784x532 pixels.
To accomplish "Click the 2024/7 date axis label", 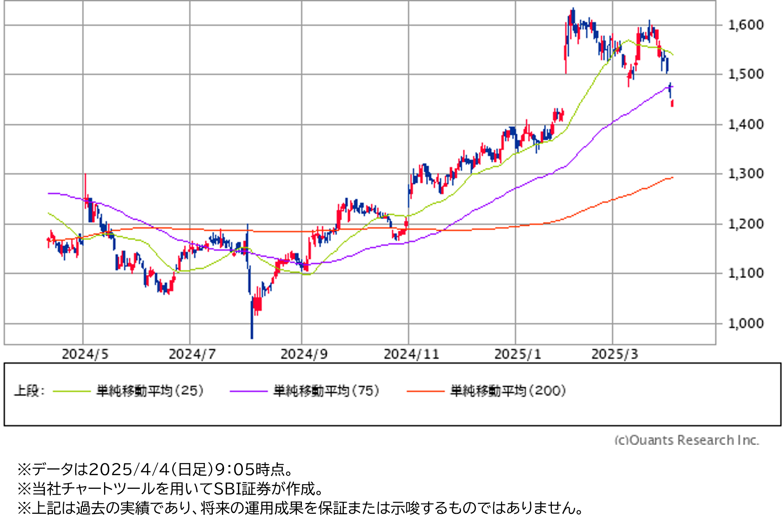I will point(192,354).
